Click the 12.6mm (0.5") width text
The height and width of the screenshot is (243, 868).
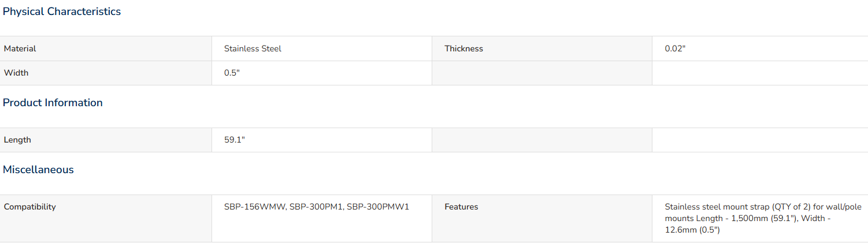[692, 230]
